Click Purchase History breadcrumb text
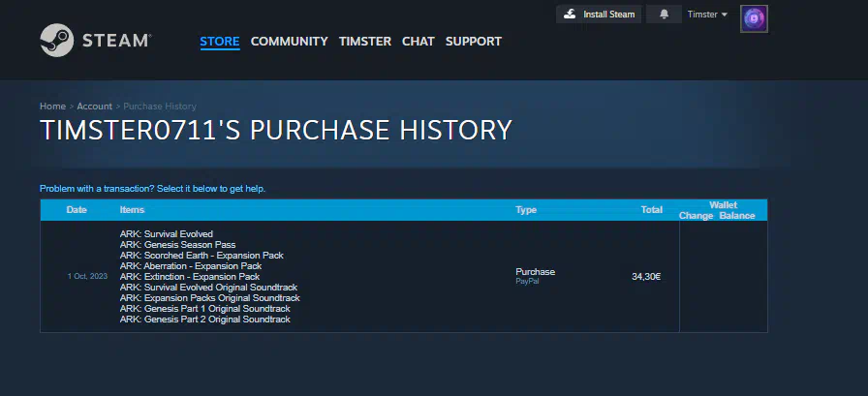The width and height of the screenshot is (868, 396). (x=160, y=107)
